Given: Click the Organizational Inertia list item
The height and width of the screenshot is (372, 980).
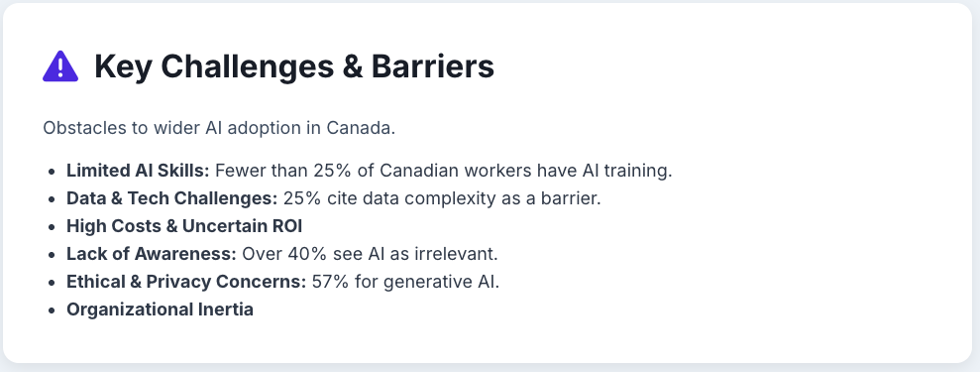Looking at the screenshot, I should coord(160,310).
